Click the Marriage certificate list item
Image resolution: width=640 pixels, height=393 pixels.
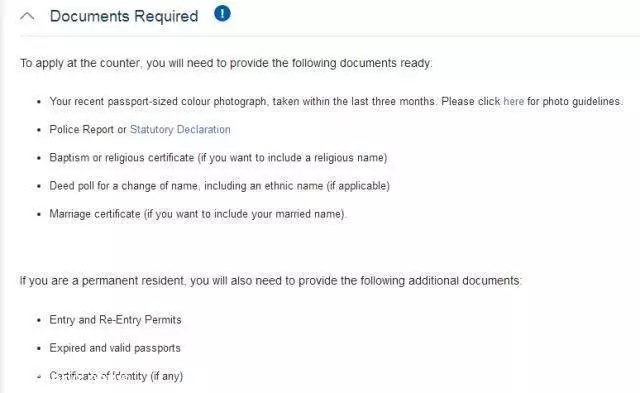click(x=198, y=214)
